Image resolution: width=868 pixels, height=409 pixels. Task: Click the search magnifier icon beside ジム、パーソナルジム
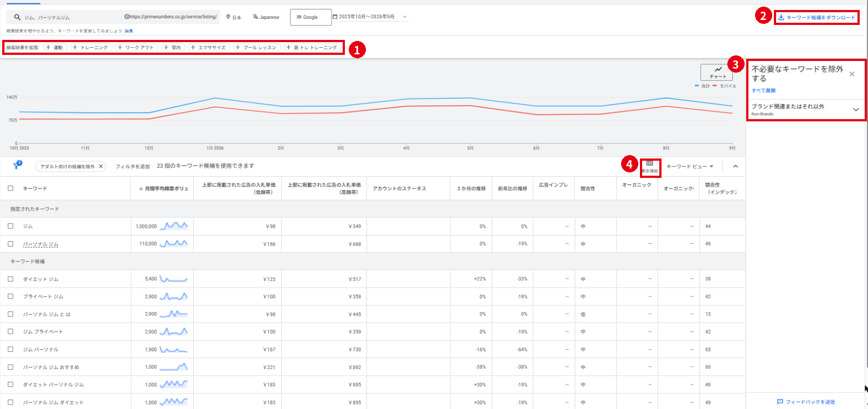coord(17,18)
